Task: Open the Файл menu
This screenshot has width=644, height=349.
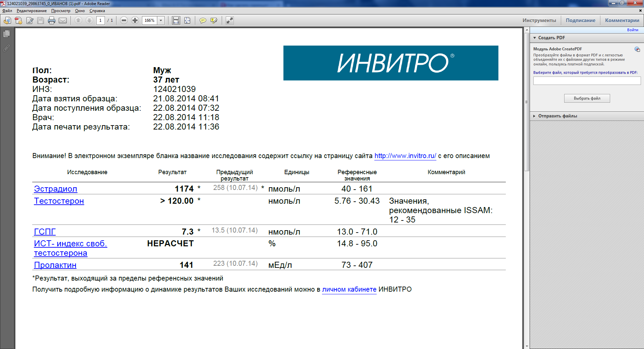Action: click(x=7, y=11)
